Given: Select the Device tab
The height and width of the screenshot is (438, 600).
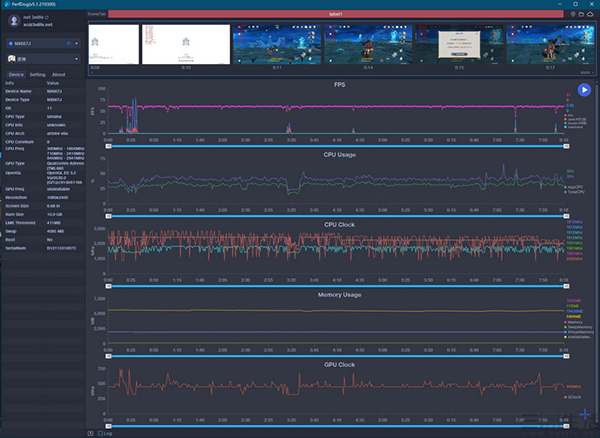Looking at the screenshot, I should click(x=16, y=74).
